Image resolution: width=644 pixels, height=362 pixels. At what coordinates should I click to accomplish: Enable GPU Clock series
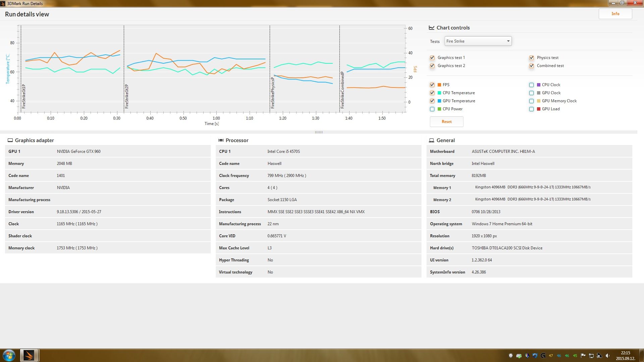tap(531, 93)
